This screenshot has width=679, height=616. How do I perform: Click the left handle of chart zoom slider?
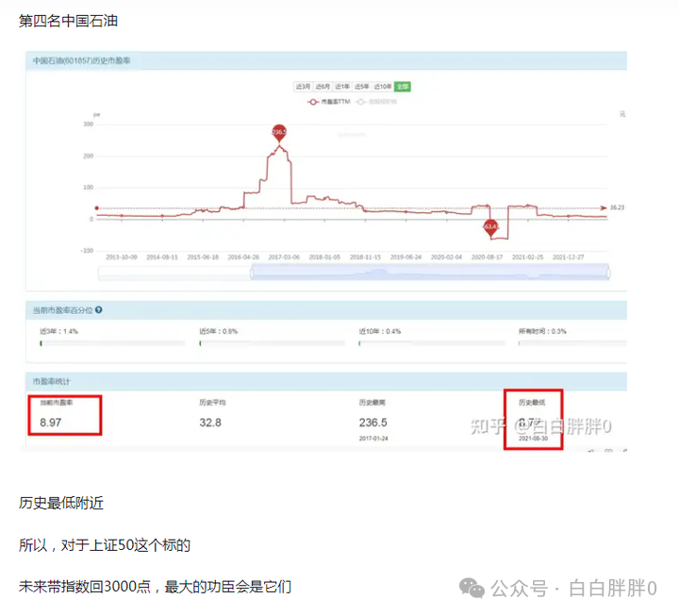252,274
